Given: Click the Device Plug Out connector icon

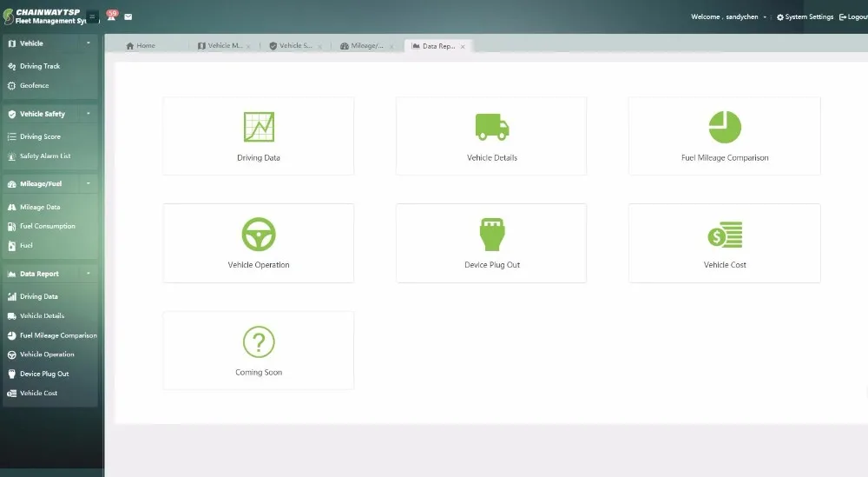Looking at the screenshot, I should pos(492,234).
